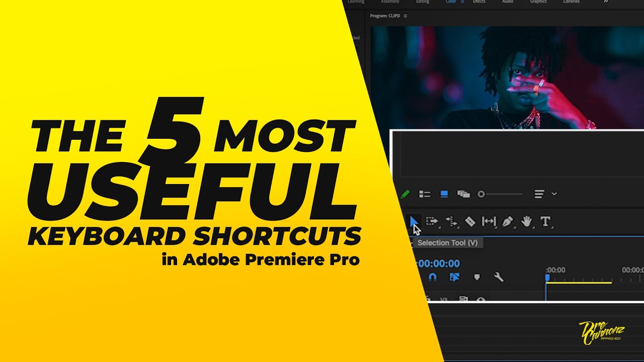Select the Type tool
Viewport: 644px width, 362px height.
pos(545,221)
